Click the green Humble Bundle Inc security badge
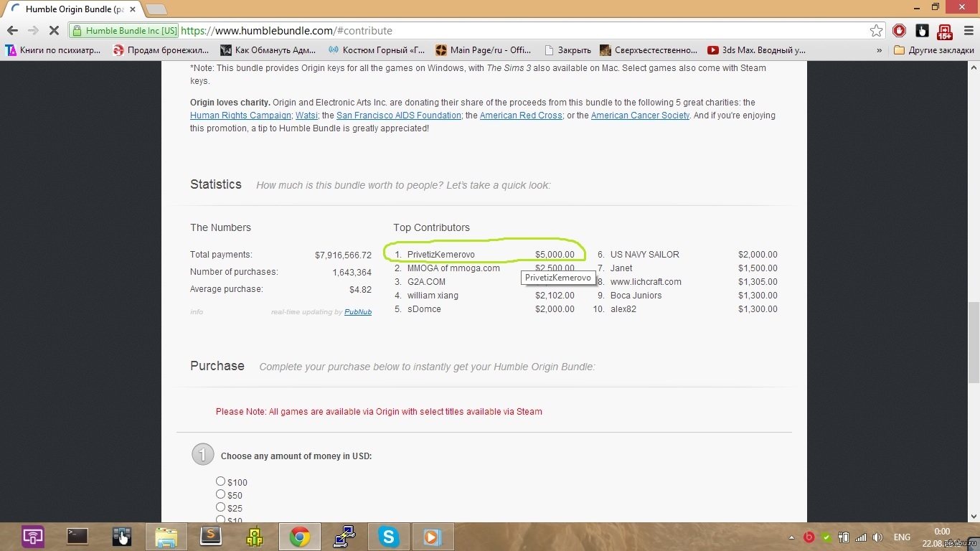 124,31
